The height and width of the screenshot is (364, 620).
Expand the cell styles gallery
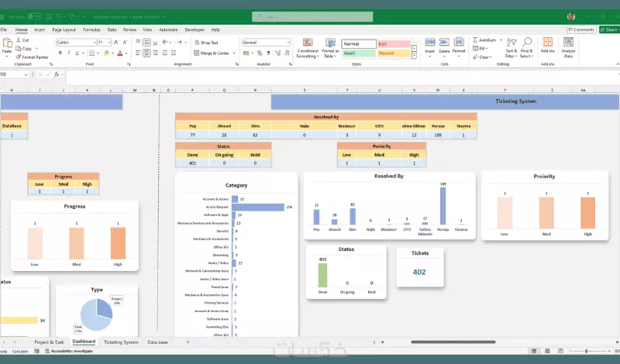point(414,56)
